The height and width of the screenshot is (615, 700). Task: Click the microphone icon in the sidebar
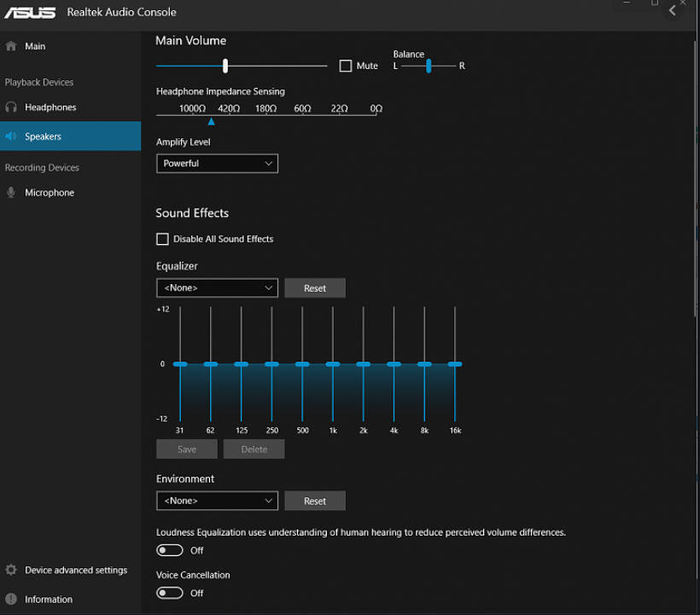pyautogui.click(x=11, y=192)
